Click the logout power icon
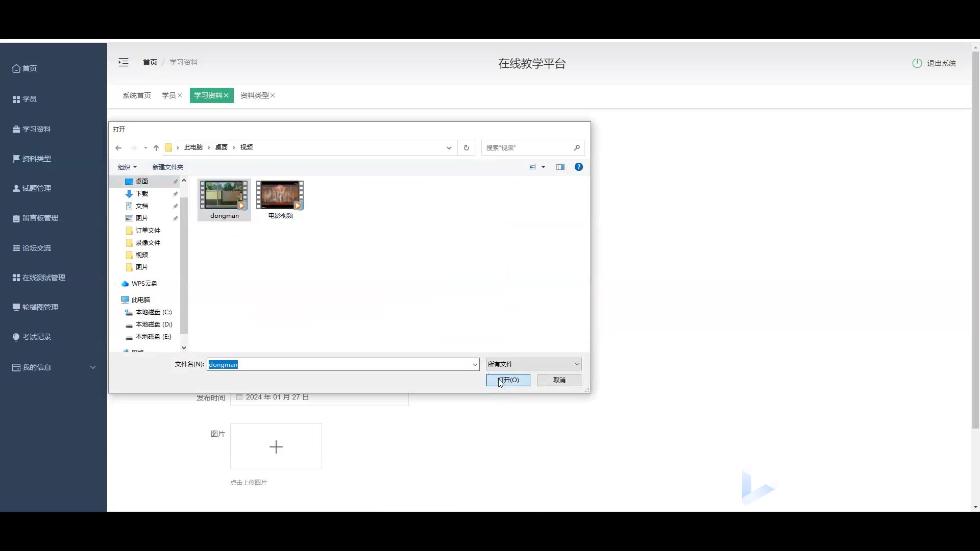Viewport: 980px width, 551px height. 917,63
